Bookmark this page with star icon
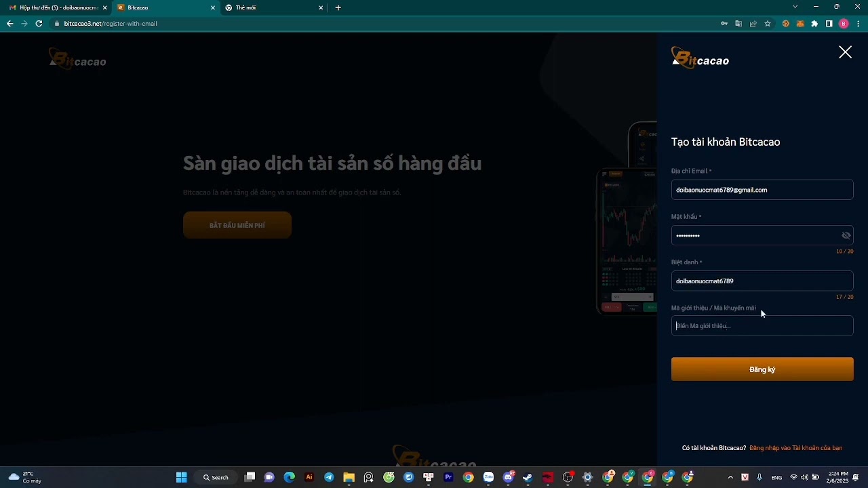This screenshot has height=488, width=868. 768,24
